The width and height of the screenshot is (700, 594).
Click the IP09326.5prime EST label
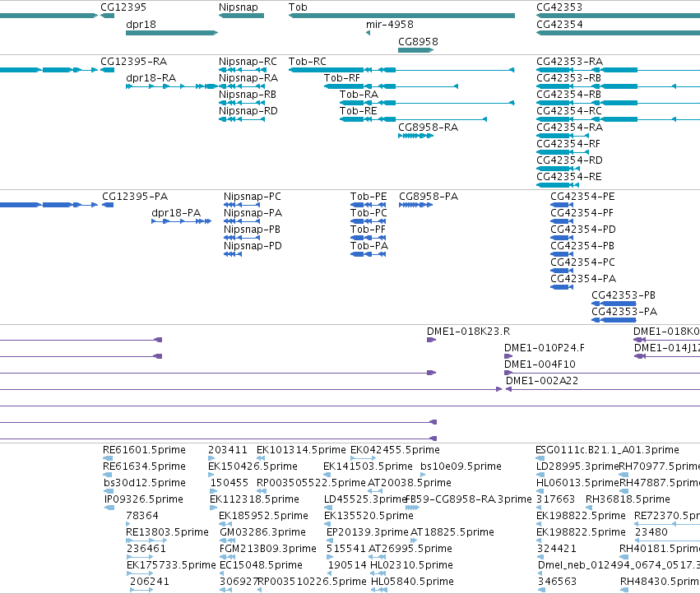[x=144, y=499]
